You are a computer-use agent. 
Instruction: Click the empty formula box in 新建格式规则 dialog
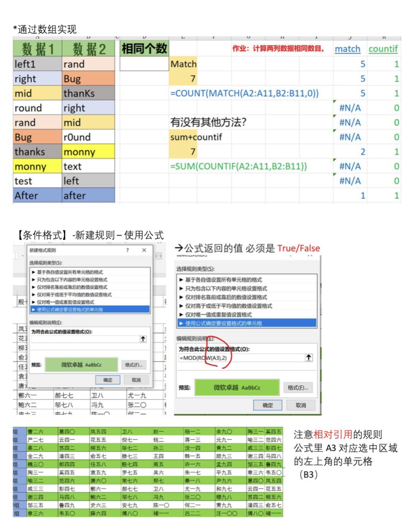click(x=86, y=339)
